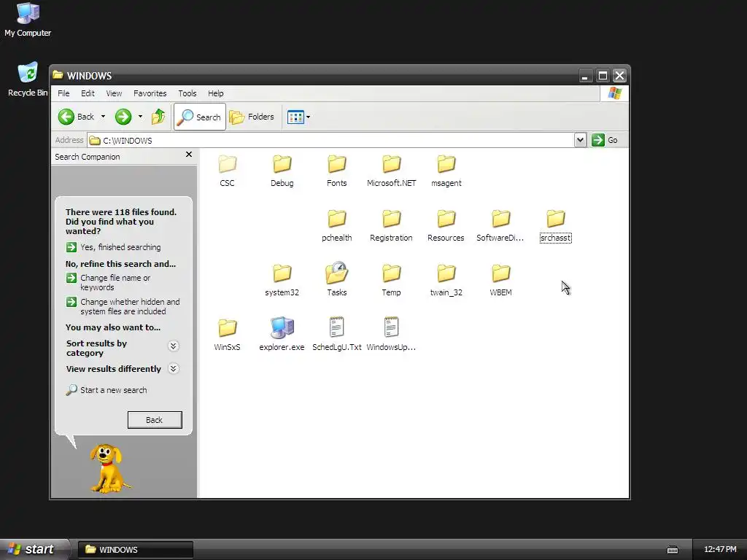Open the Edit menu
This screenshot has width=747, height=560.
[x=88, y=93]
